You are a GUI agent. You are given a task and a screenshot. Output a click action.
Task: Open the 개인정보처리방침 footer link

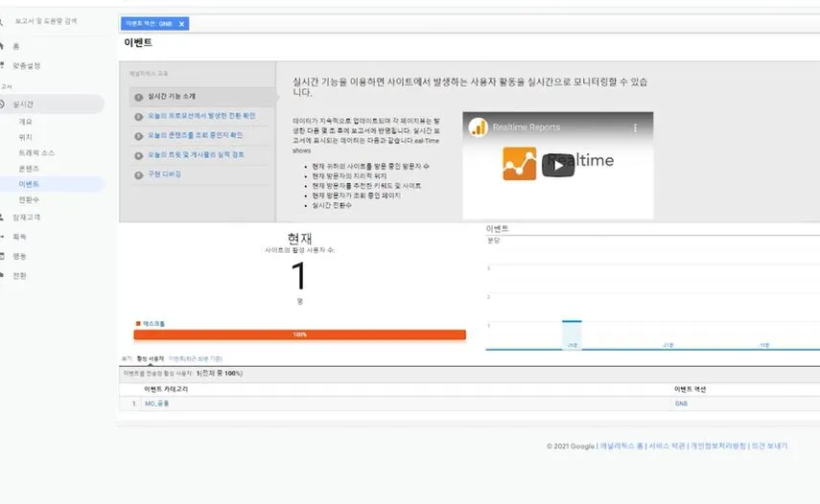click(x=718, y=446)
